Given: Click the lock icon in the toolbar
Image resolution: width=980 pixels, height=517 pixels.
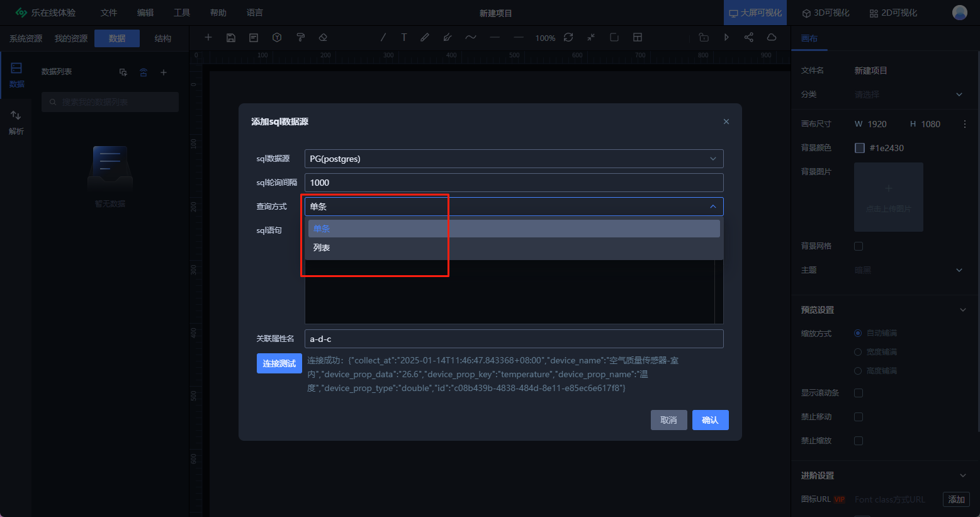Looking at the screenshot, I should coord(704,38).
